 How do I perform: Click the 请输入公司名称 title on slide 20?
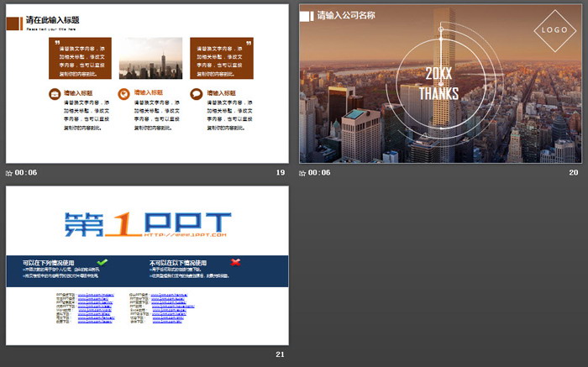[346, 15]
